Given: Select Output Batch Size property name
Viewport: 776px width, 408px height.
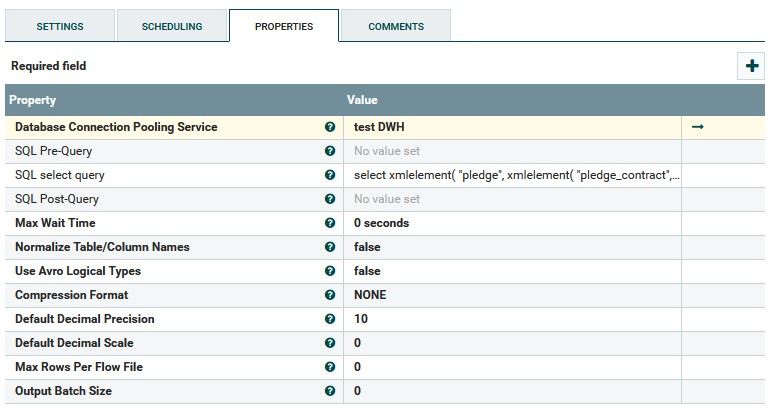Looking at the screenshot, I should (x=63, y=391).
